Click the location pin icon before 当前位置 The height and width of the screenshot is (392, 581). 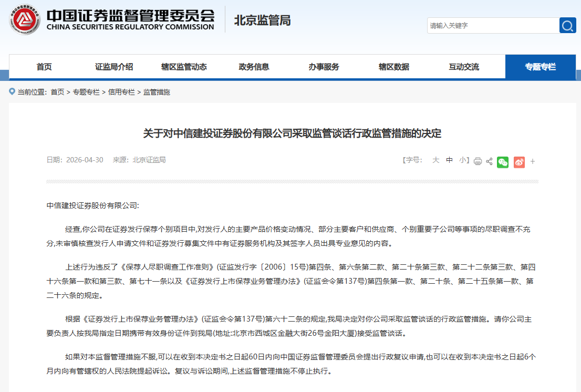[12, 91]
